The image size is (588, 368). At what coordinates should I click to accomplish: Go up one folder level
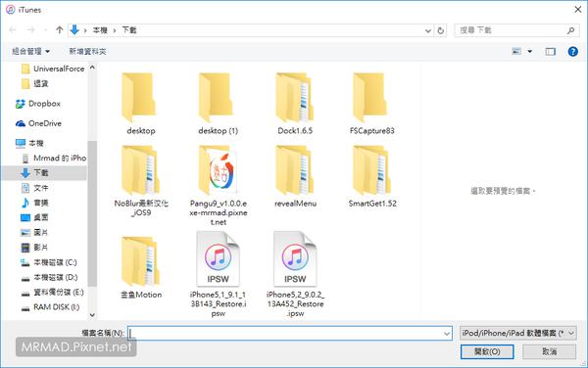[x=59, y=30]
